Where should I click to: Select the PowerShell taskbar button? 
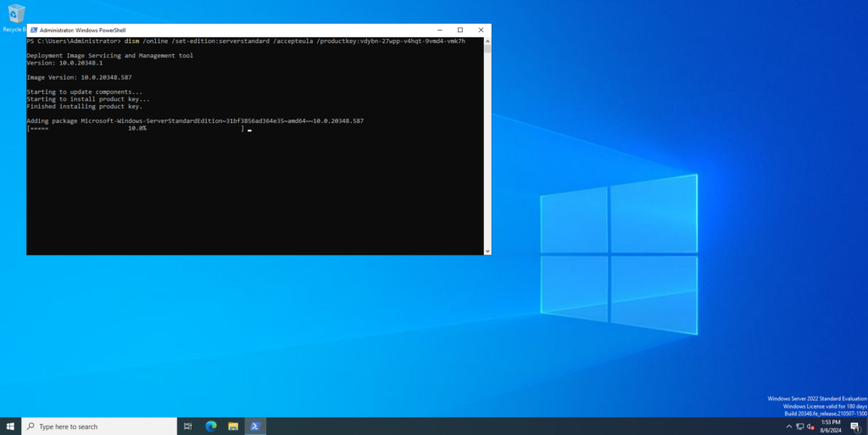[x=255, y=427]
